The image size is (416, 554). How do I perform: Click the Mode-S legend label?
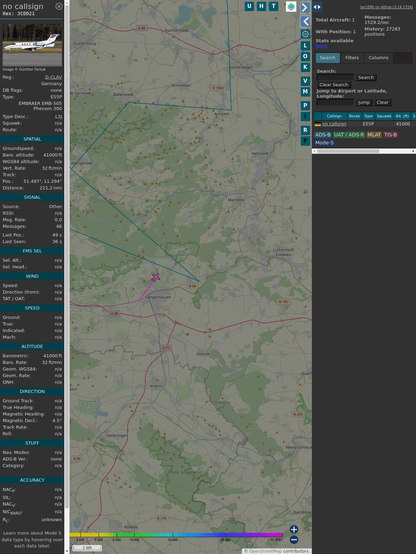pyautogui.click(x=324, y=143)
